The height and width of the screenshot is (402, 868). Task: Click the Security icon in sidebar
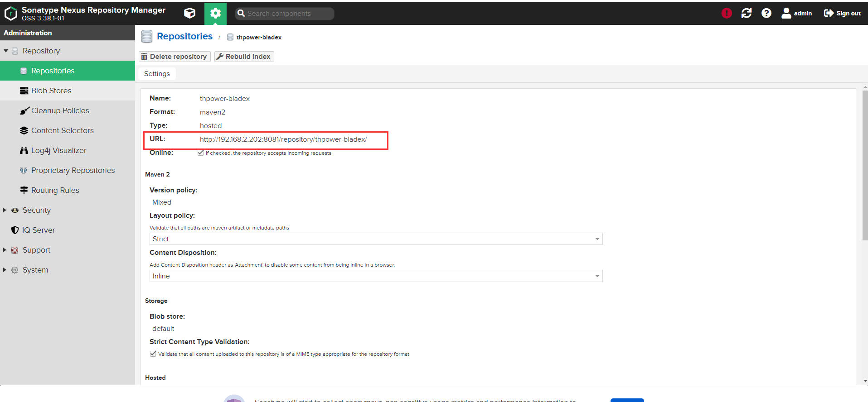click(15, 210)
